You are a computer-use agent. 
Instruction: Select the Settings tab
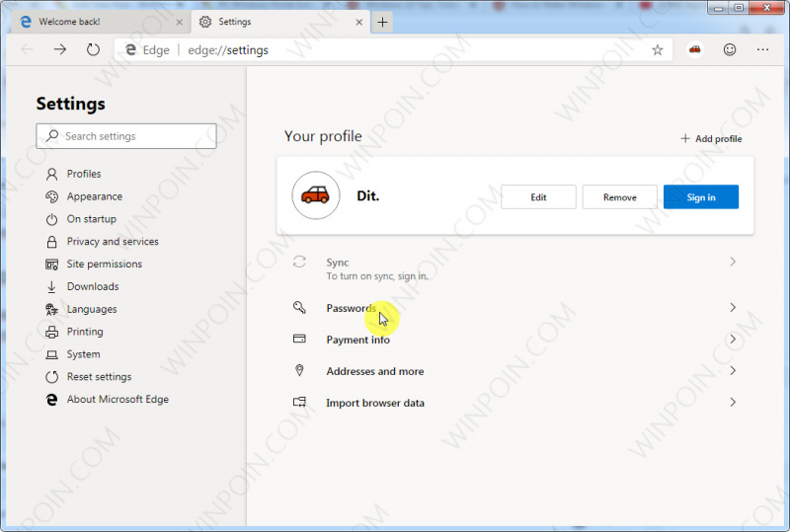tap(279, 22)
